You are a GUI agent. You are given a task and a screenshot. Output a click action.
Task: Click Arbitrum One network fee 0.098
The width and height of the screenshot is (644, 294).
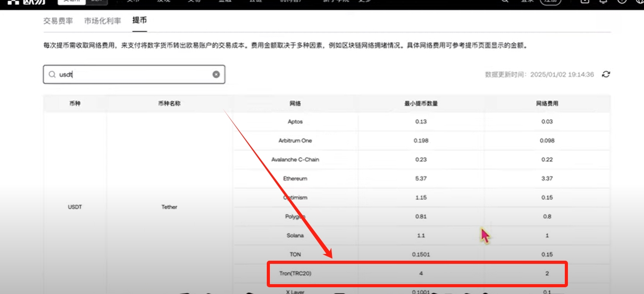(547, 140)
